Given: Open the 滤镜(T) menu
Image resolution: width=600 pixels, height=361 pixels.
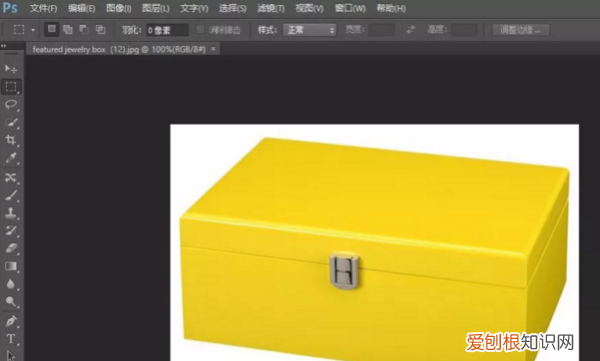Looking at the screenshot, I should tap(271, 8).
